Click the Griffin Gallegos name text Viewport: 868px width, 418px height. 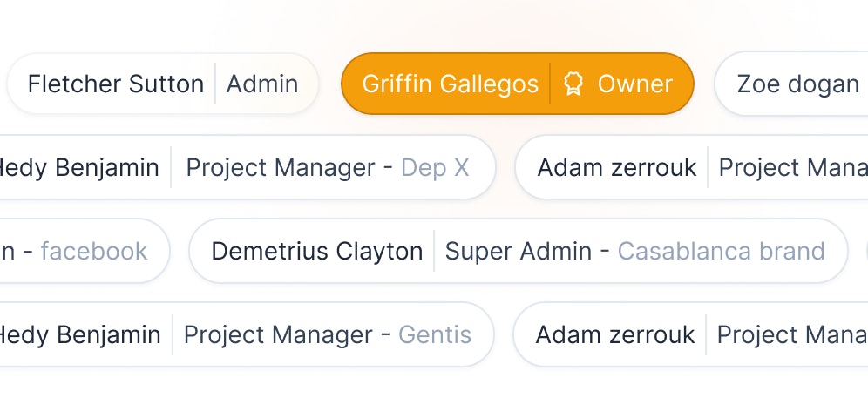(x=450, y=84)
